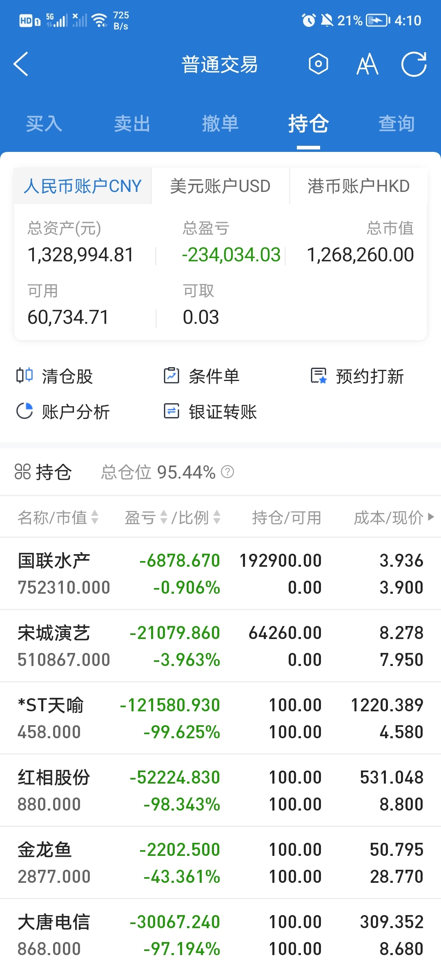This screenshot has height=980, width=441.
Task: Tap 红相股份 loss ratio -98.343%
Action: click(x=182, y=804)
